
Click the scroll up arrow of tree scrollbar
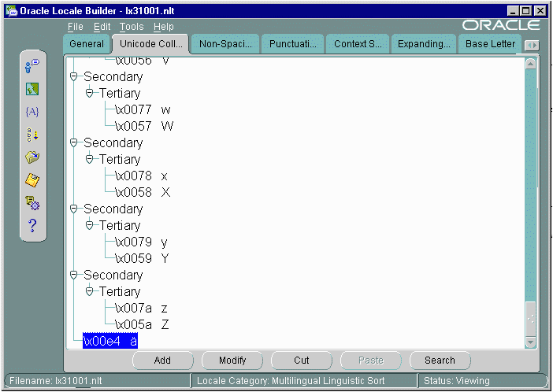coord(531,63)
